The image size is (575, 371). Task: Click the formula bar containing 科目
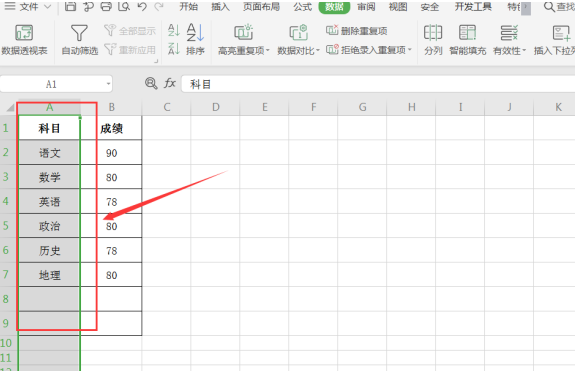coord(378,84)
